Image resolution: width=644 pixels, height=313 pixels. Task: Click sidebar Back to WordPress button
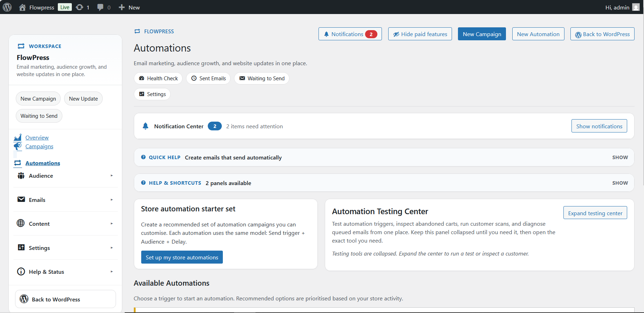(66, 299)
